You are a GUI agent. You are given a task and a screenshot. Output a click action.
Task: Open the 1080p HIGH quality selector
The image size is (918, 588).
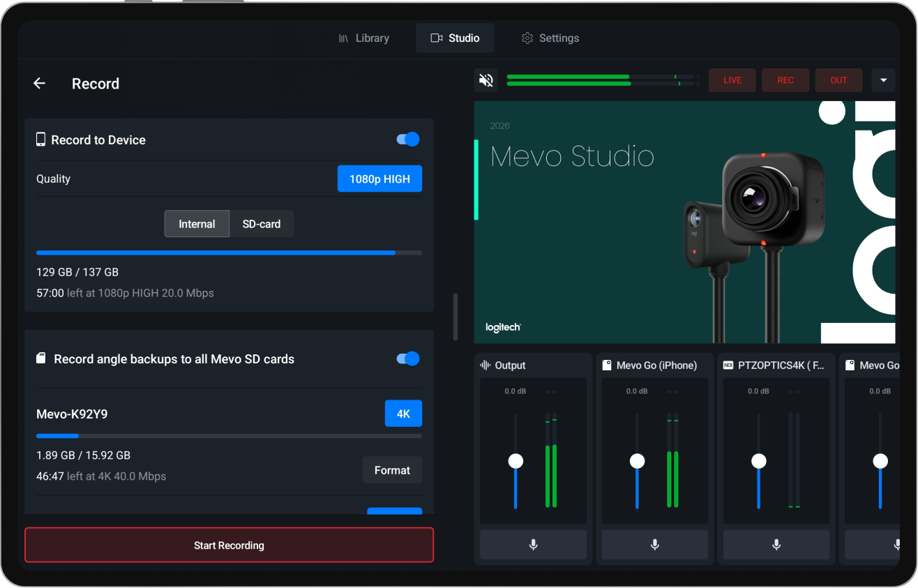tap(379, 179)
